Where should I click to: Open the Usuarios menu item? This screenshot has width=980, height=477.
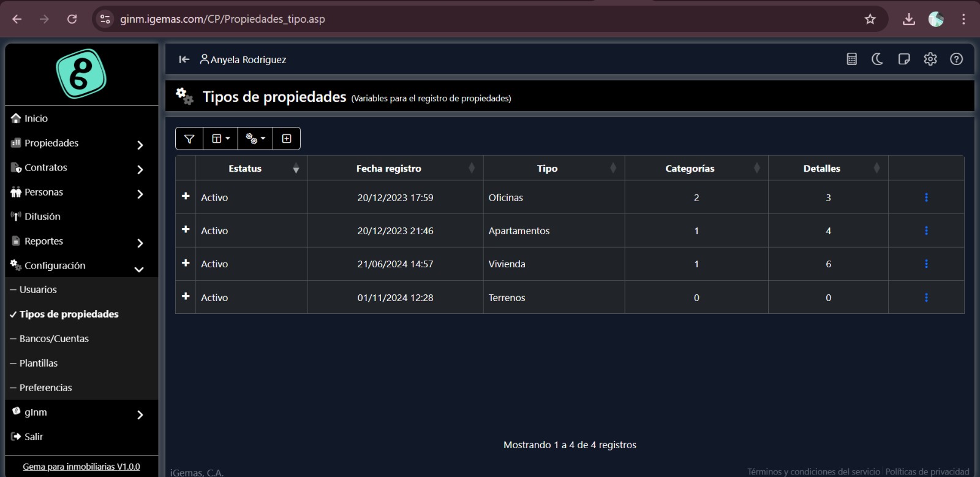pyautogui.click(x=38, y=289)
